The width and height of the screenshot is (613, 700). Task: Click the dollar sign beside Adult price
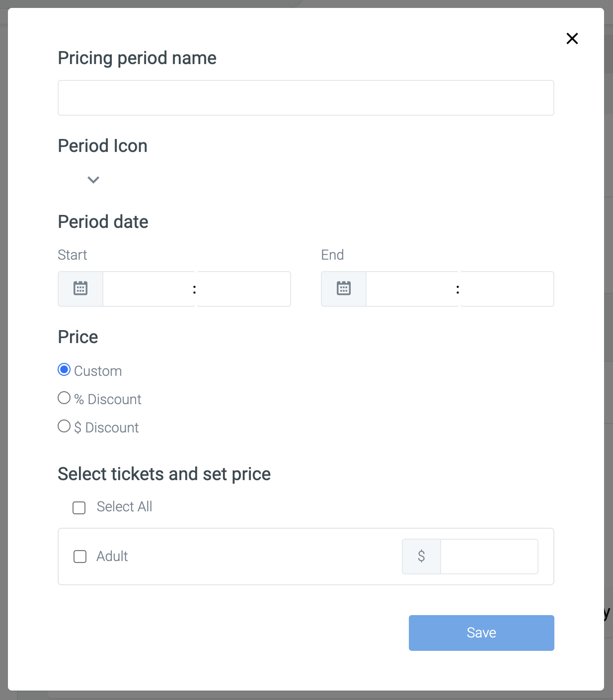pos(421,556)
